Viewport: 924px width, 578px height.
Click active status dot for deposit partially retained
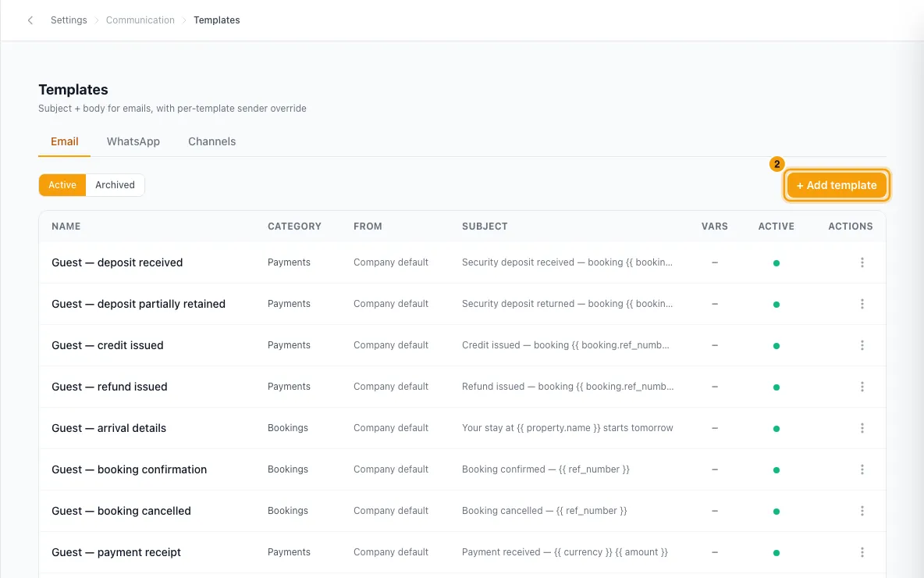776,305
